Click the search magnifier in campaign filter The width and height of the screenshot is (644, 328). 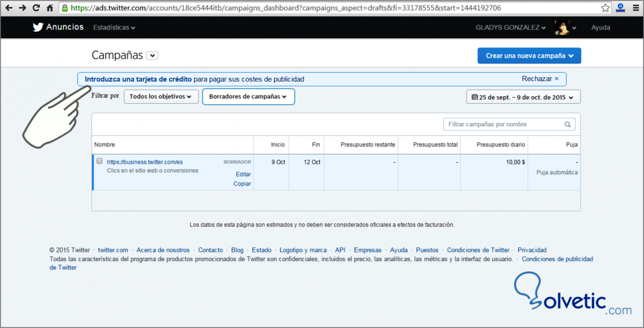pyautogui.click(x=568, y=125)
